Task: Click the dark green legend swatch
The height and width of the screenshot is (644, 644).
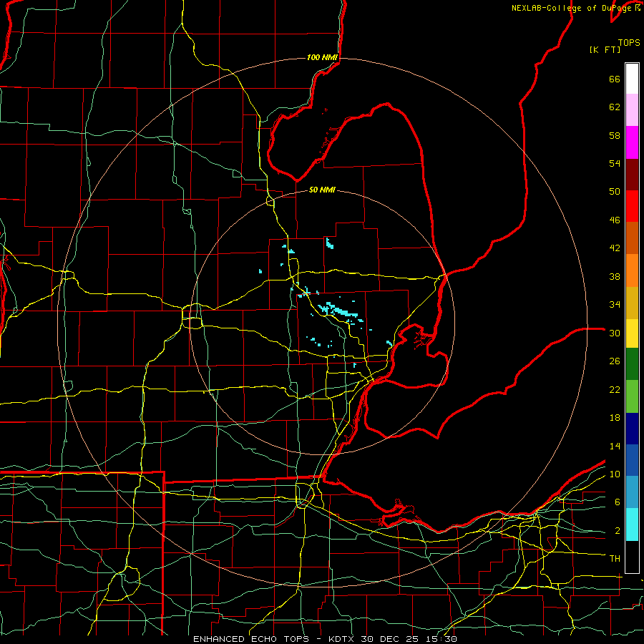Action: 632,364
